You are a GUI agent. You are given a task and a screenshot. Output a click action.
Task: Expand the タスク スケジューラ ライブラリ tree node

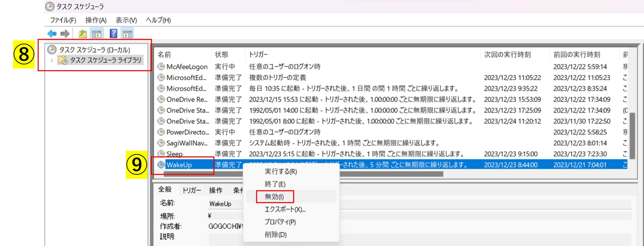point(52,60)
